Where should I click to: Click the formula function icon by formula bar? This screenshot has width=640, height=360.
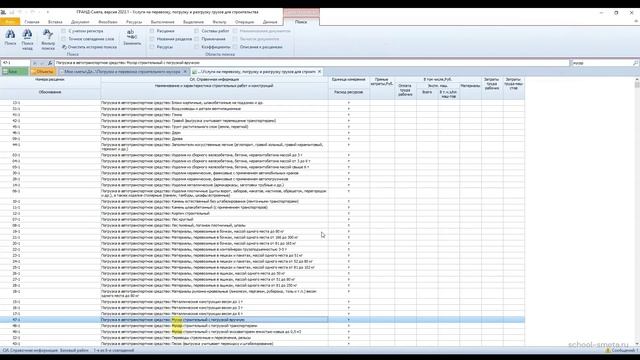(x=50, y=63)
